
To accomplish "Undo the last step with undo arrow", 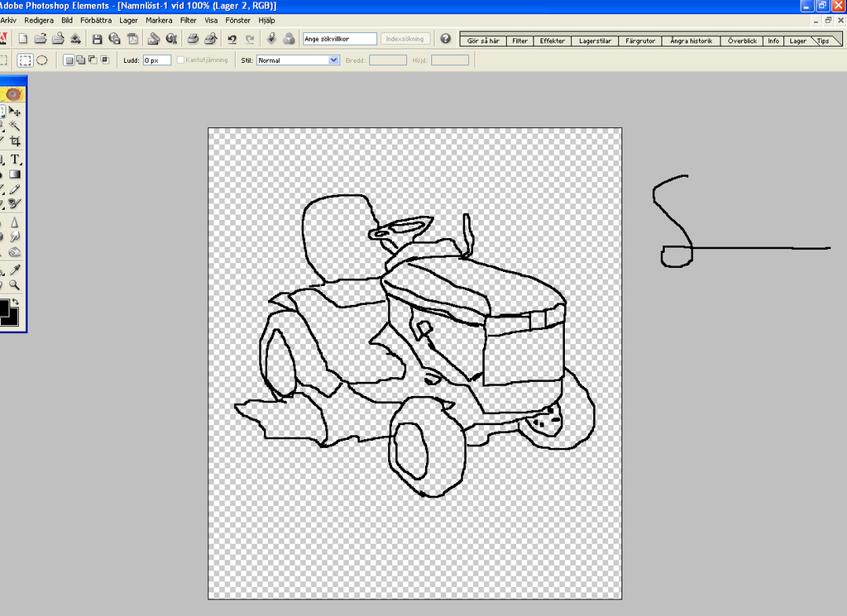I will [x=232, y=39].
